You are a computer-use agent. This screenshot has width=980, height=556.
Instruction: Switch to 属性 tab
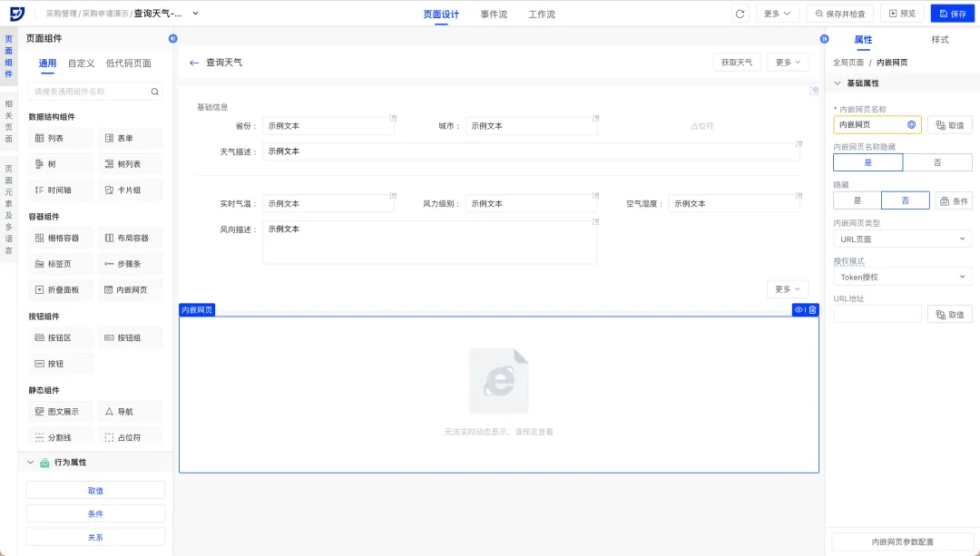[863, 39]
